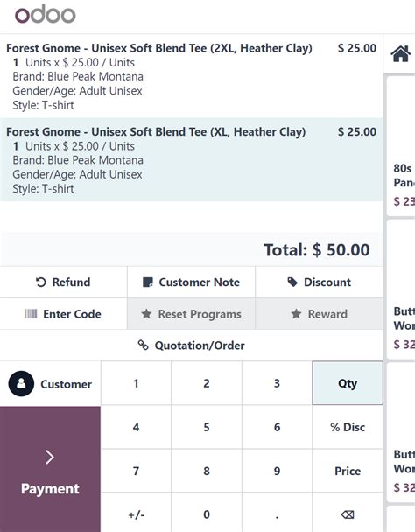
Task: Click the backspace key on numpad
Action: [348, 514]
